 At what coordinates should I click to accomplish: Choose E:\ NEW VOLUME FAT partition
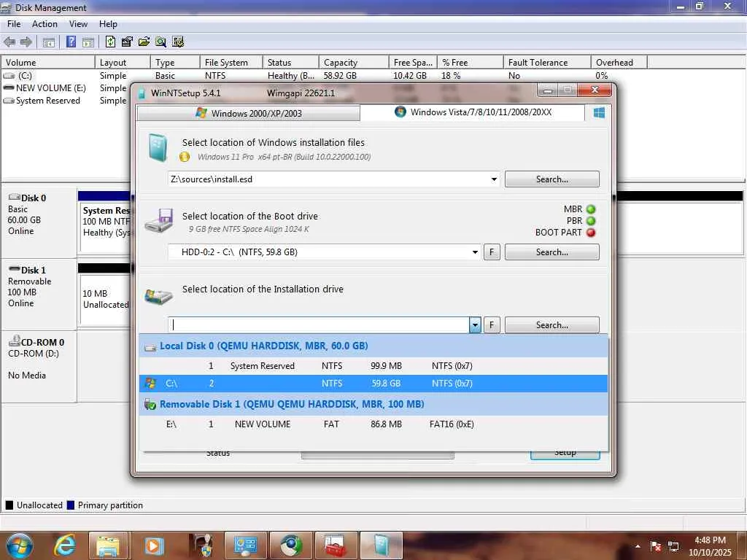coord(373,424)
